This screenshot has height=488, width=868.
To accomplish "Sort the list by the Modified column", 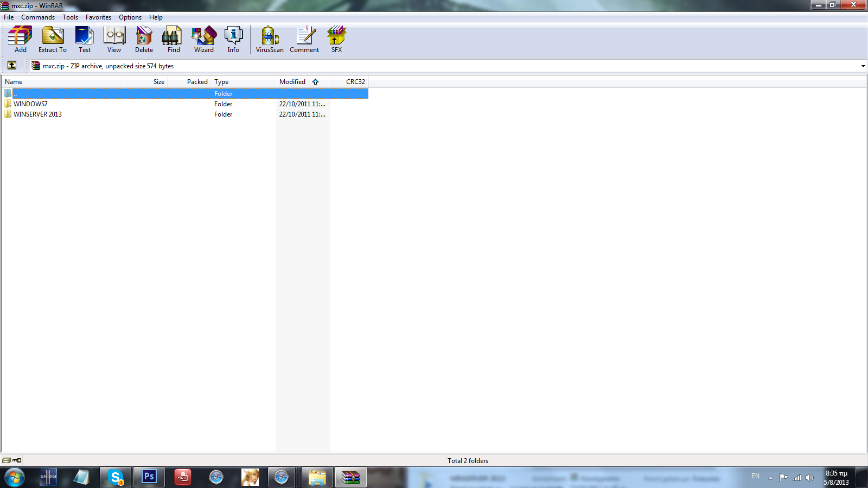I will click(x=293, y=82).
